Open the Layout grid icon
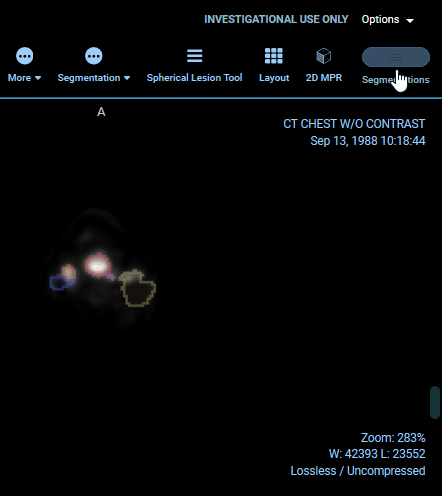 pyautogui.click(x=274, y=56)
